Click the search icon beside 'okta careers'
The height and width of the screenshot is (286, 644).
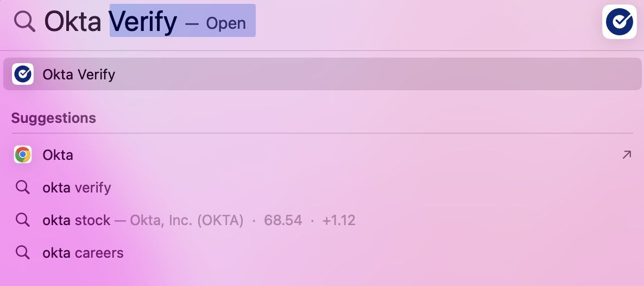click(x=22, y=253)
